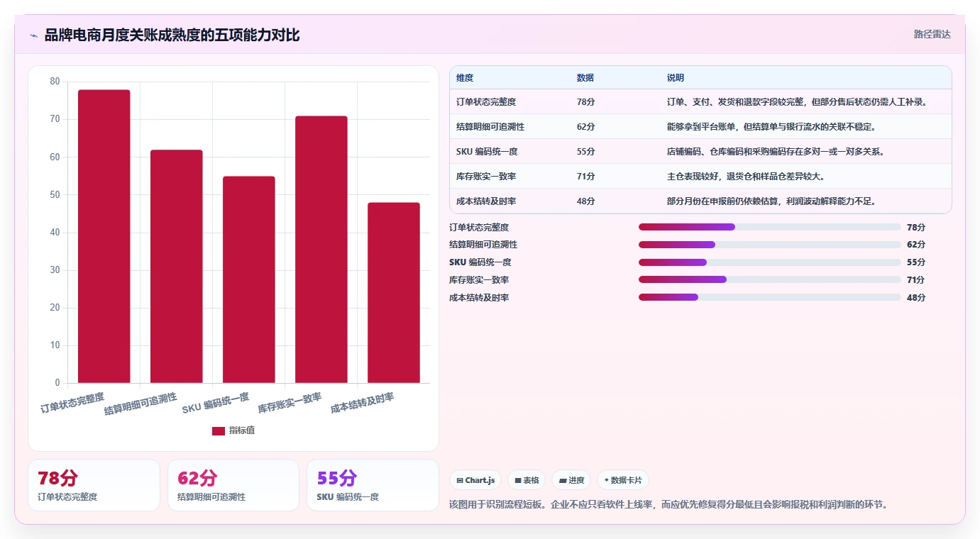
Task: Click the 78分 cell in the table
Action: [x=586, y=102]
